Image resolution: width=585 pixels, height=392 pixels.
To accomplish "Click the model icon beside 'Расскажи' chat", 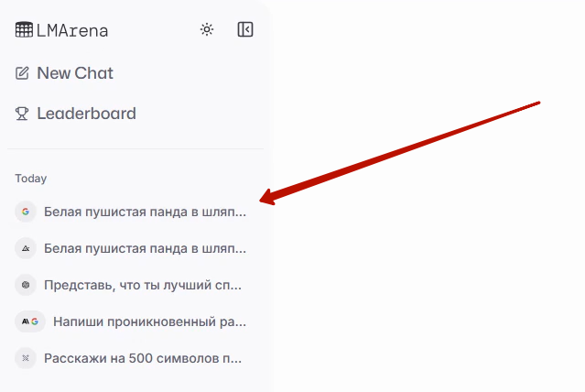I will (x=26, y=358).
